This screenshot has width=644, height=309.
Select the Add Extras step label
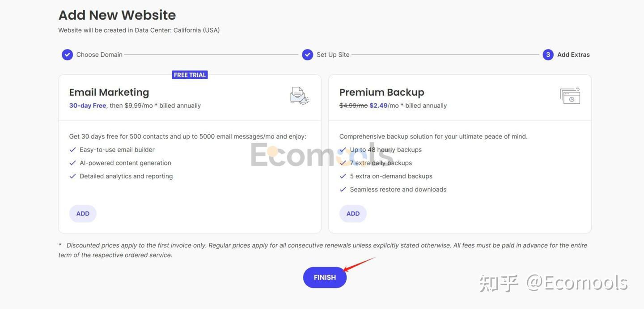pos(573,55)
